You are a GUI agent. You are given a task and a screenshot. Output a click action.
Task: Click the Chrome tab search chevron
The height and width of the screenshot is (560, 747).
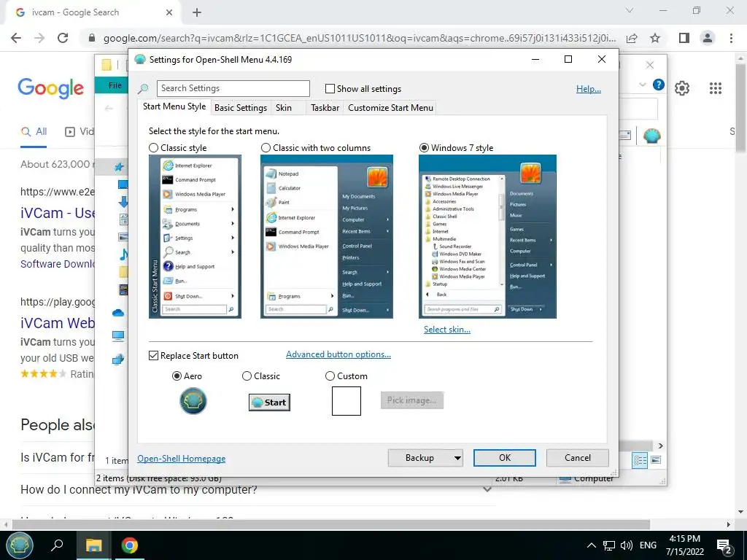click(x=630, y=10)
